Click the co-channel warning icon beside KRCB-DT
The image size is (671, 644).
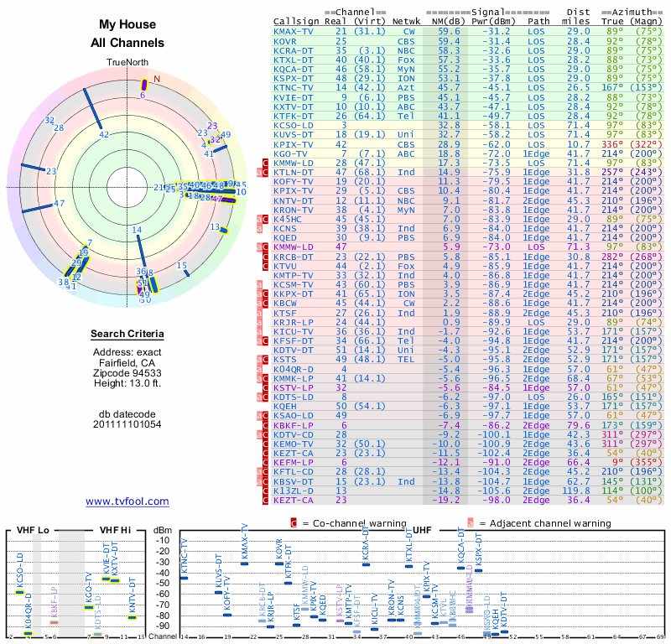click(267, 257)
